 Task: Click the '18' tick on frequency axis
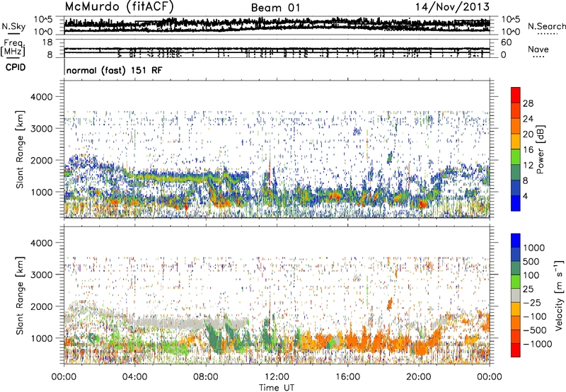click(x=47, y=42)
